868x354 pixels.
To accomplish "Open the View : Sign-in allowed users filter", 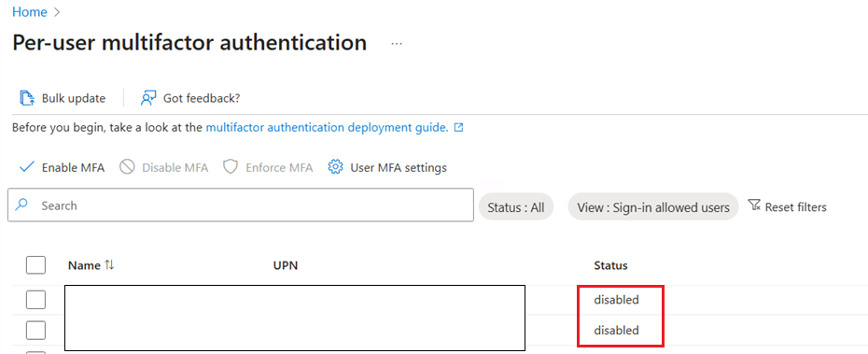I will click(x=653, y=207).
